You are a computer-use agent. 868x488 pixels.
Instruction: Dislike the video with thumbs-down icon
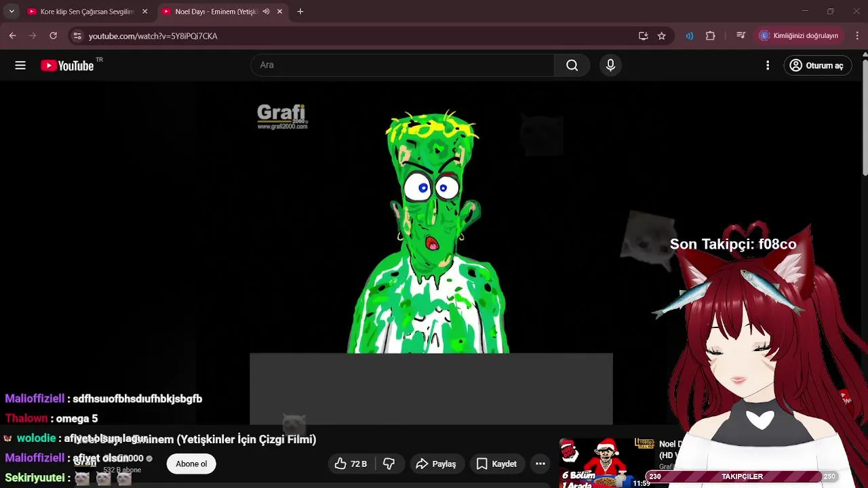(x=389, y=464)
